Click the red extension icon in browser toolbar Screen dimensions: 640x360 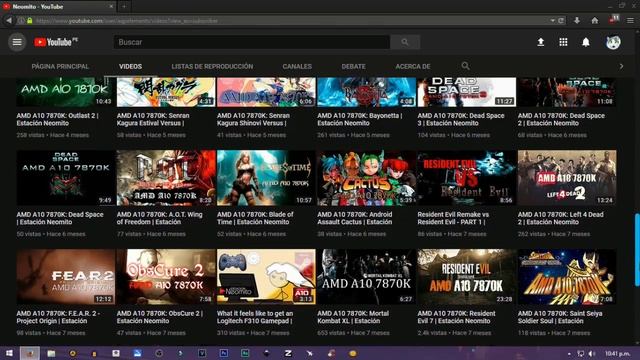click(x=613, y=20)
